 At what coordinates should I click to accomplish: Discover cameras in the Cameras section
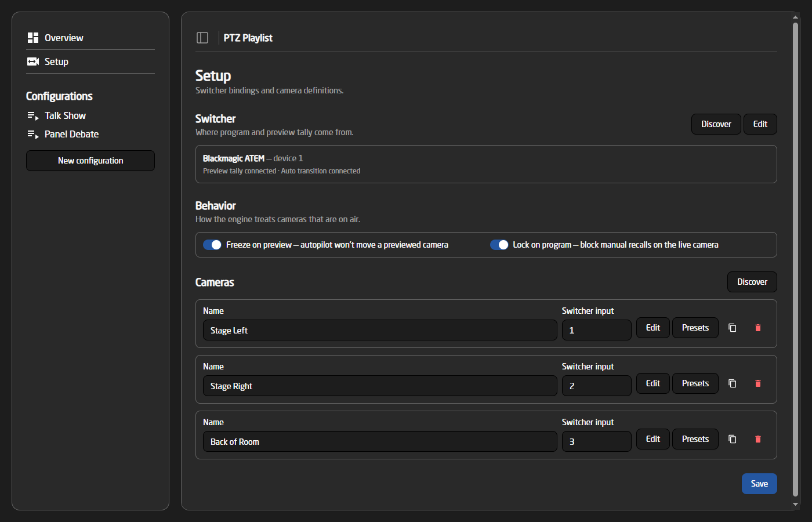coord(752,282)
